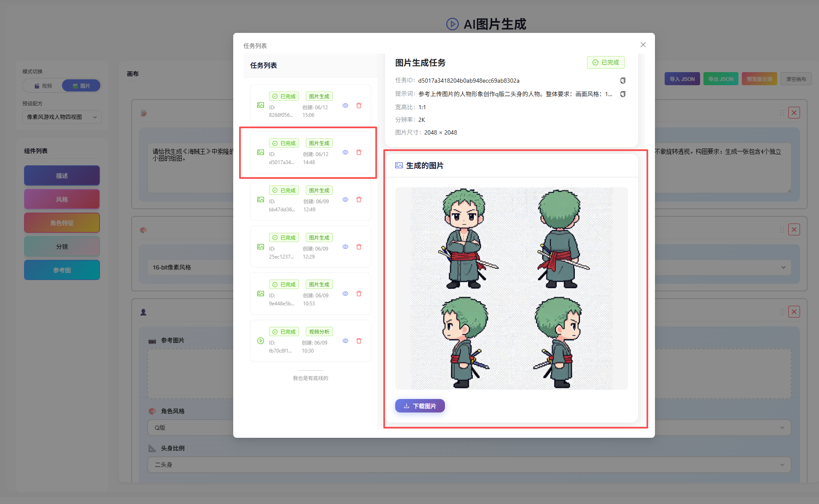Add the 分镜 component
The height and width of the screenshot is (504, 819).
(62, 246)
